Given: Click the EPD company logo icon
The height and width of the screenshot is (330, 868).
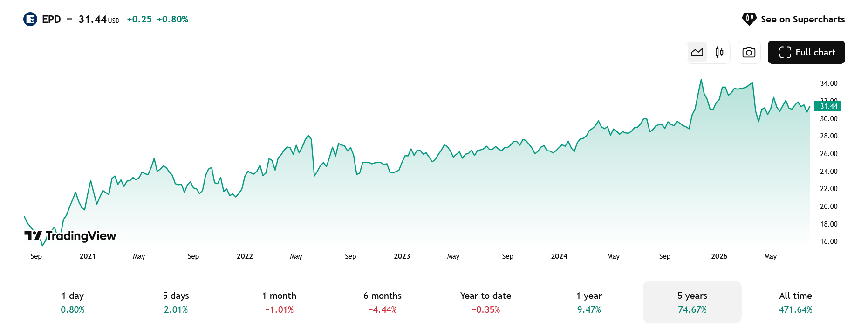Looking at the screenshot, I should (30, 19).
